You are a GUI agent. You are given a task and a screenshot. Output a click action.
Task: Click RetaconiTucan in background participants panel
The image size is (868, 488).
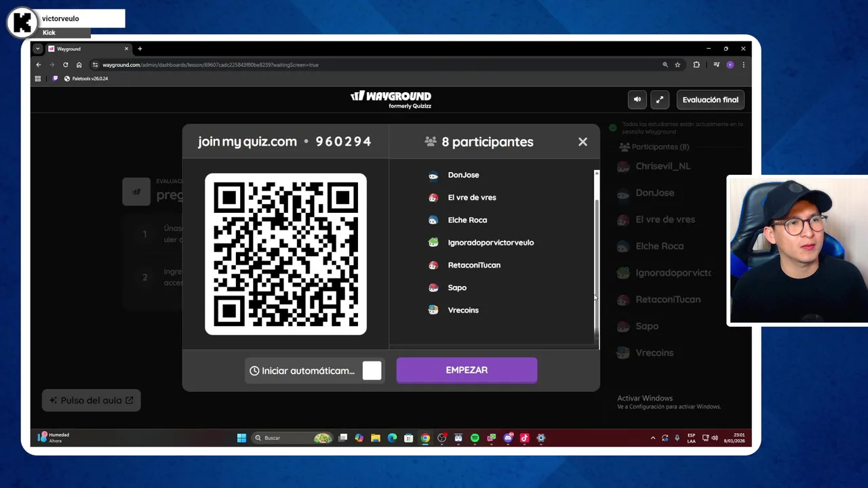click(x=668, y=300)
